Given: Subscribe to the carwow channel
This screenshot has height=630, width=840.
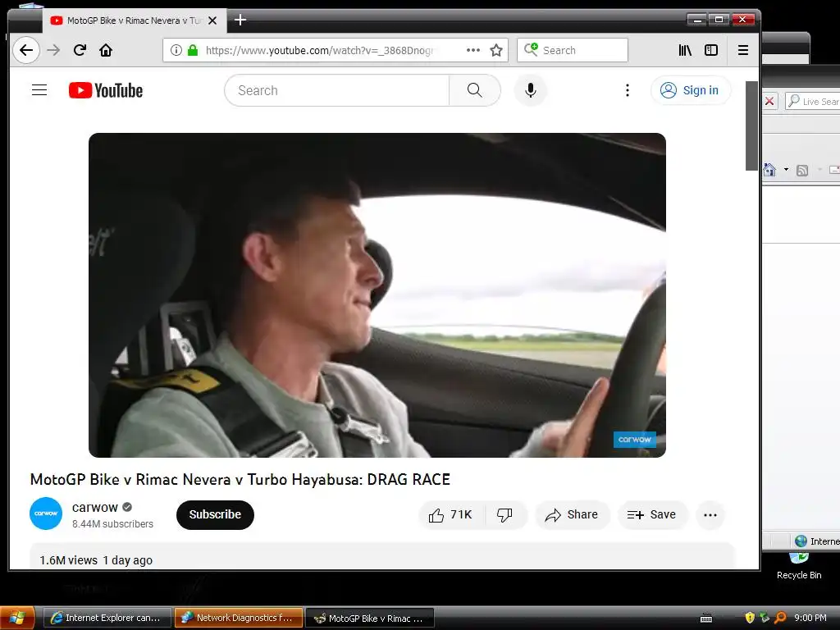Looking at the screenshot, I should [x=215, y=515].
